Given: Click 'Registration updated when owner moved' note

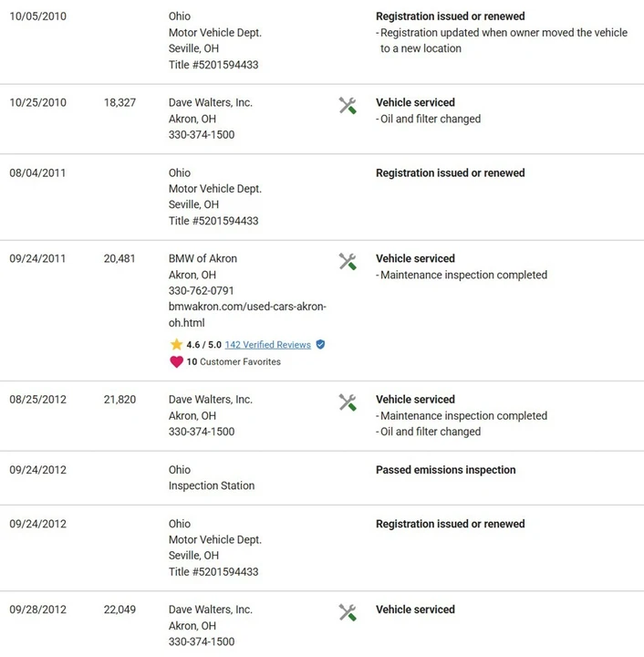Looking at the screenshot, I should point(502,41).
